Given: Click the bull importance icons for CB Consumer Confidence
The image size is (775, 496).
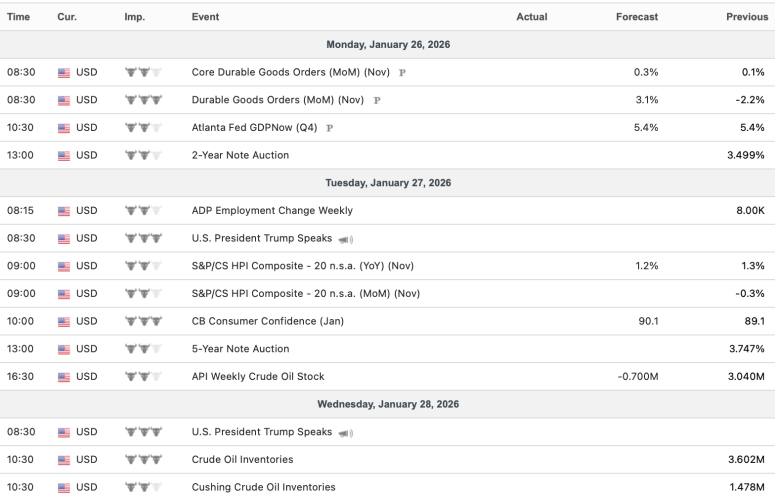Looking at the screenshot, I should 143,321.
